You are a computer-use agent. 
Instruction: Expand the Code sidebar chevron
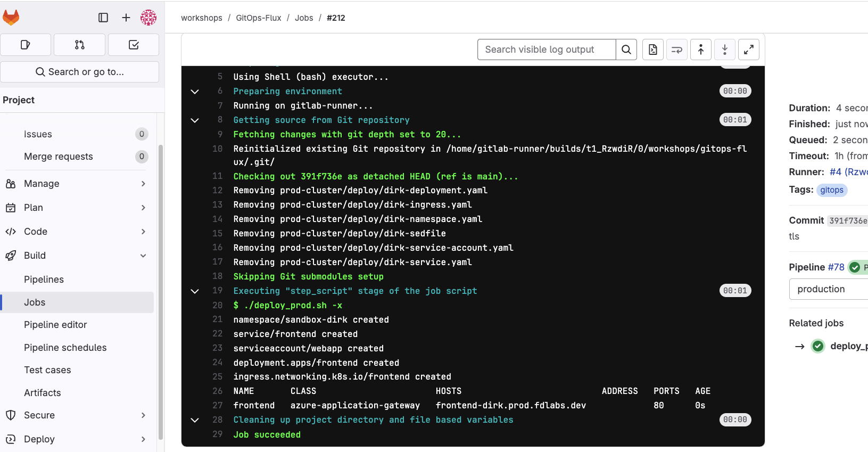pyautogui.click(x=143, y=232)
